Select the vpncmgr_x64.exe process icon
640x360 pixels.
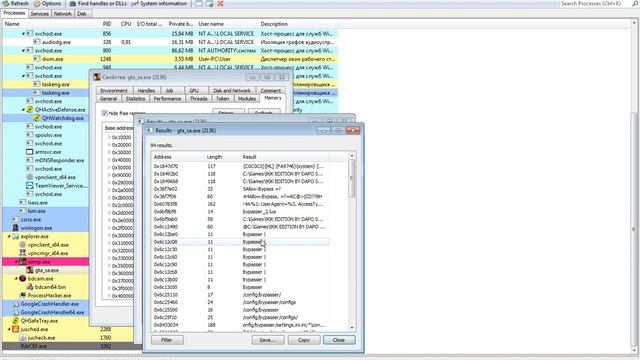pos(23,253)
